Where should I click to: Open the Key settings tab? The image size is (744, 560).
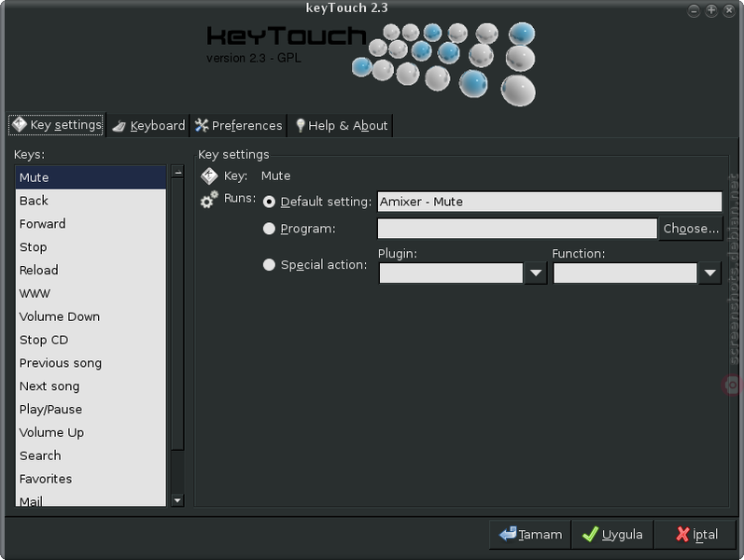56,125
